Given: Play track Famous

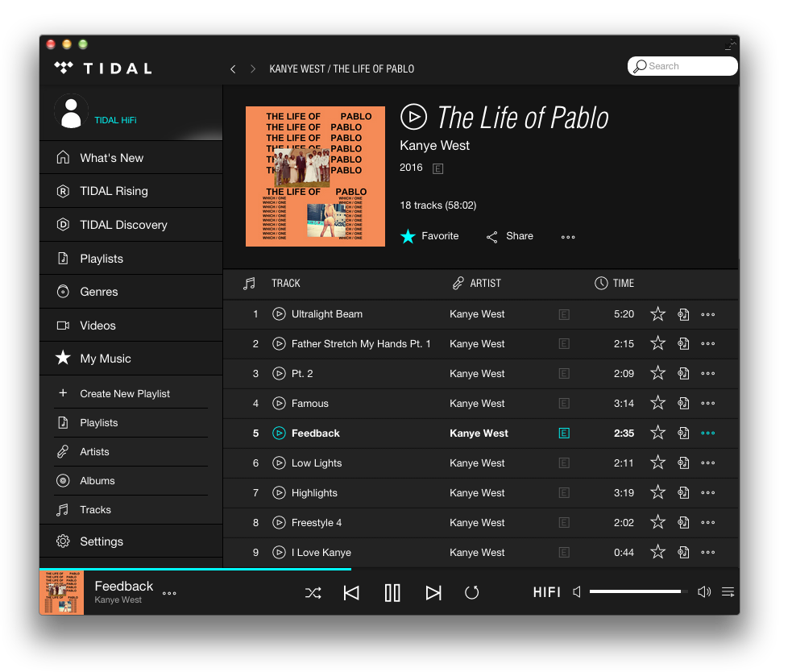Looking at the screenshot, I should 279,404.
